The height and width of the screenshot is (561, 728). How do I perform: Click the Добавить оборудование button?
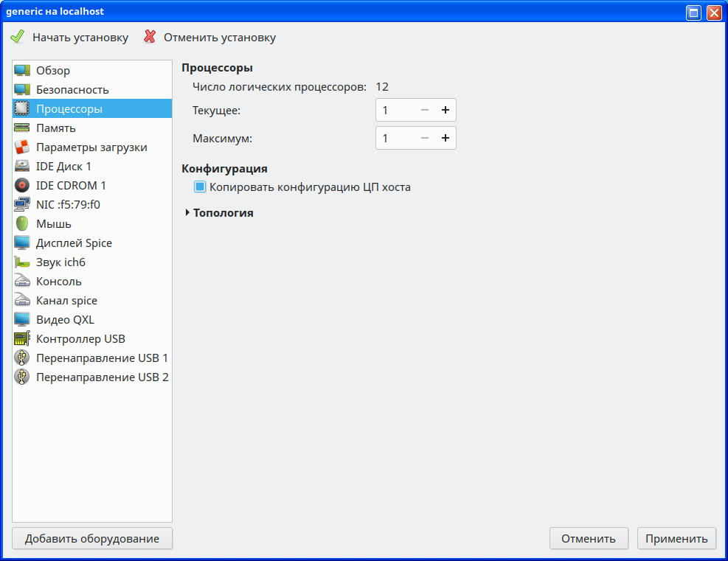tap(92, 538)
